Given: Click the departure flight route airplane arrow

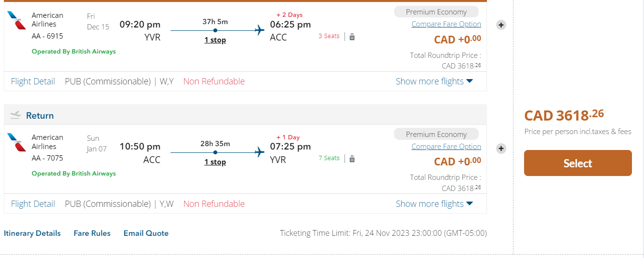Looking at the screenshot, I should click(x=260, y=30).
